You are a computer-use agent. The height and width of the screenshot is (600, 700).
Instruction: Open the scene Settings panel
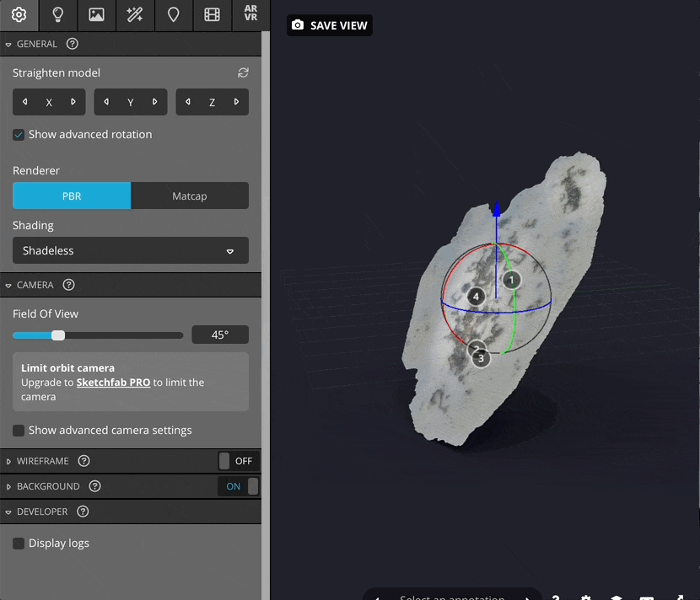click(19, 15)
